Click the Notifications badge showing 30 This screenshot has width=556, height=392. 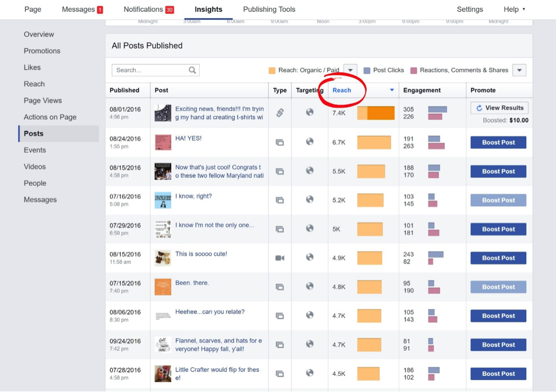click(169, 10)
